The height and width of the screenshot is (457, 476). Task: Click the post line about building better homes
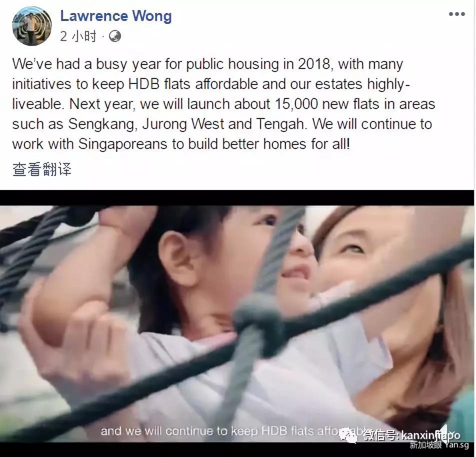click(x=181, y=144)
